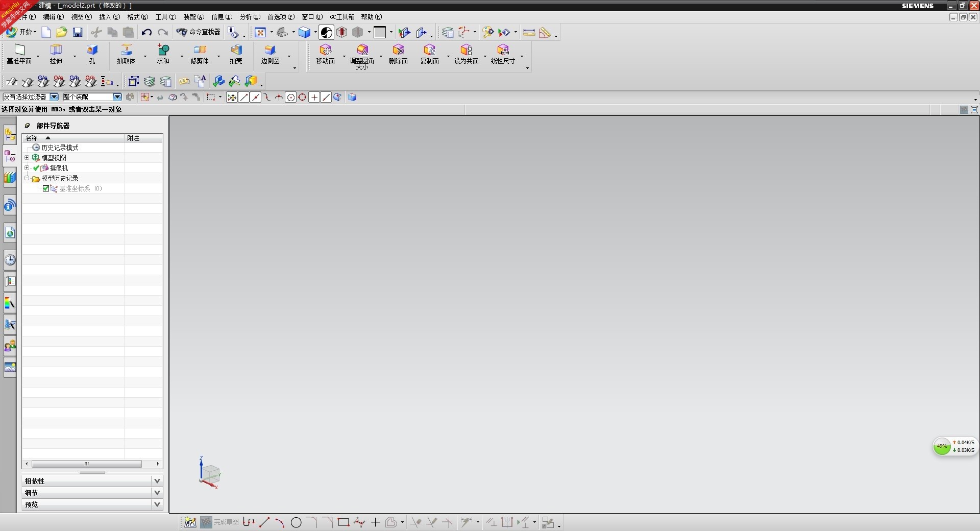
Task: Click the Measure distance ruler icon
Action: 529,33
